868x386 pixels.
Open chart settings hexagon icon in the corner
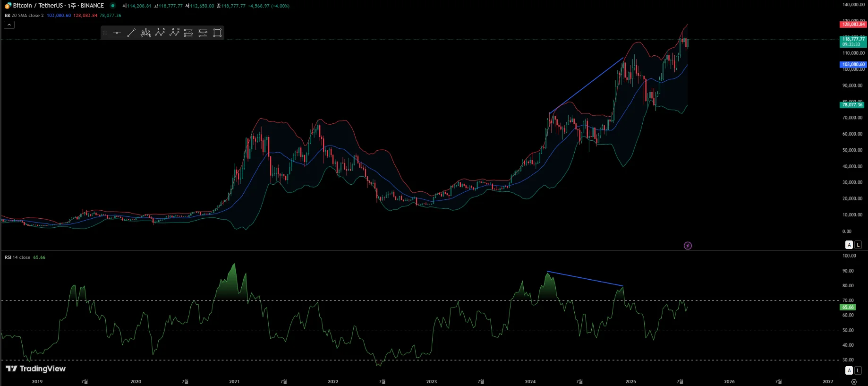(x=854, y=382)
